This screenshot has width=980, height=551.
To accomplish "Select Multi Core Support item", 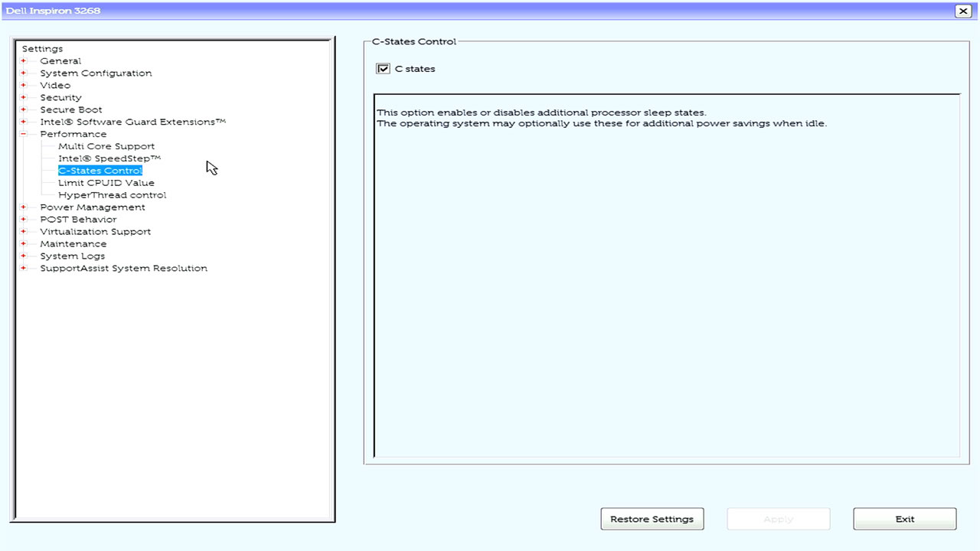I will pyautogui.click(x=106, y=146).
